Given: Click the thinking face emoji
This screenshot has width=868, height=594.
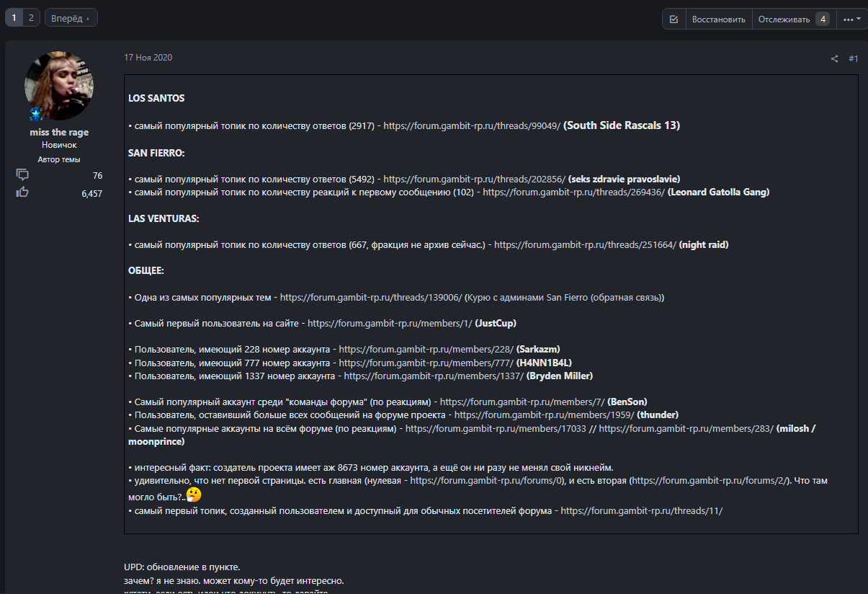Looking at the screenshot, I should tap(193, 495).
